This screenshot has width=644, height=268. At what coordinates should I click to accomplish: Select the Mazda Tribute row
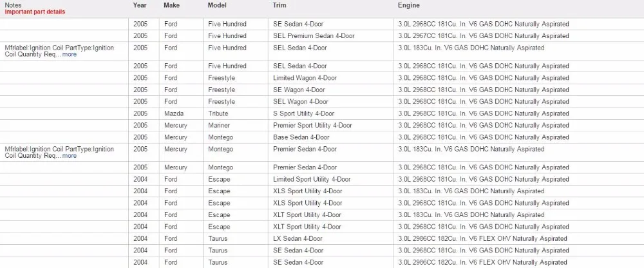(x=322, y=113)
